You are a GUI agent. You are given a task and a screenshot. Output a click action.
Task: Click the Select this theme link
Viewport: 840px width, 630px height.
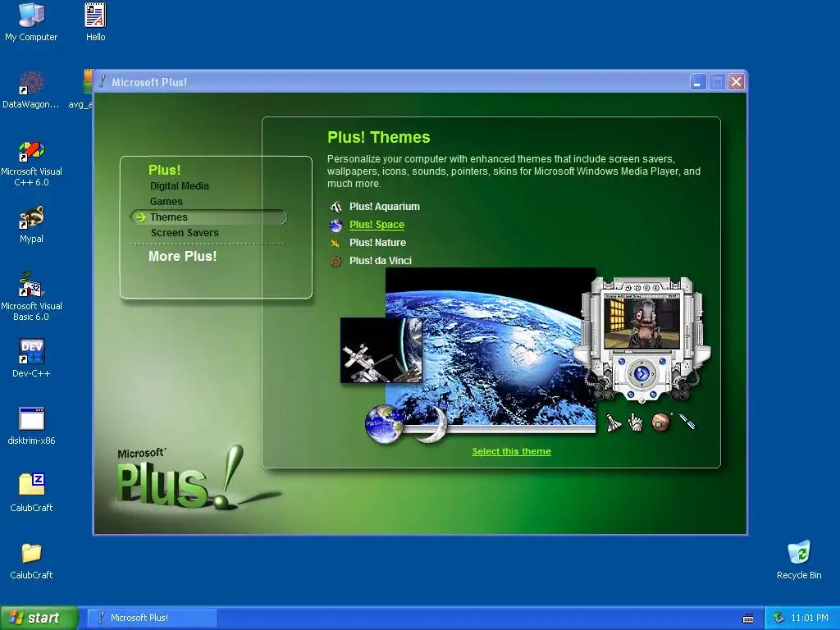511,451
